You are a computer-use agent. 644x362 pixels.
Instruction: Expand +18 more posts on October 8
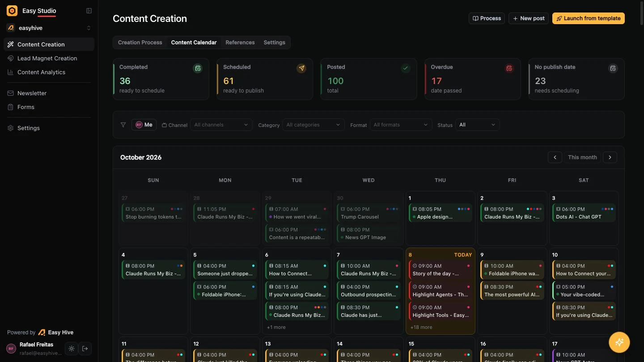pyautogui.click(x=421, y=327)
